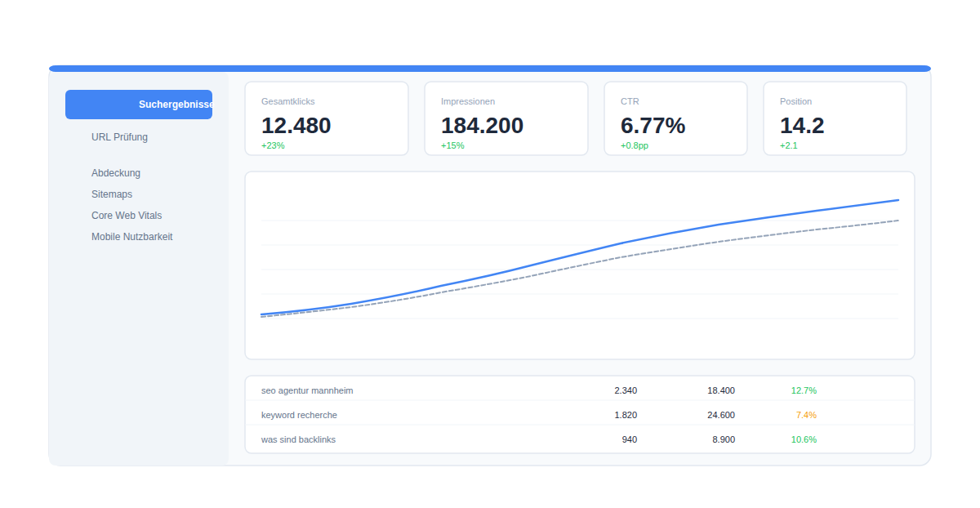980x508 pixels.
Task: Select Sitemaps in the sidebar
Action: (x=112, y=194)
